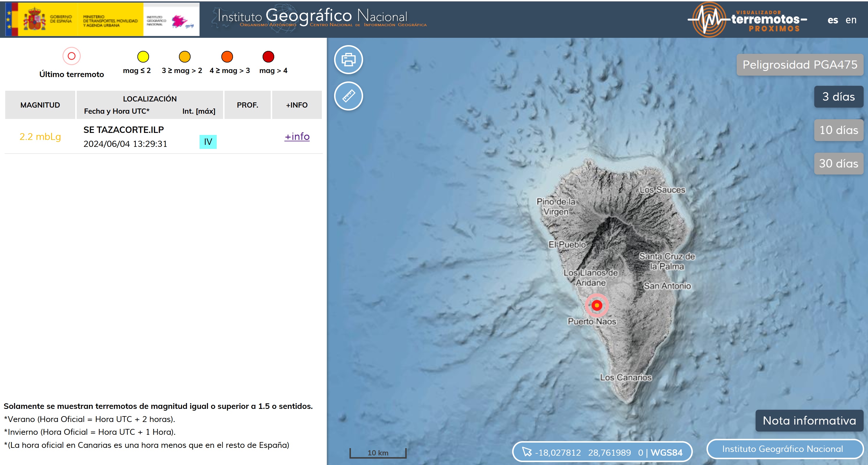Screen dimensions: 868x465
Task: Switch language to Spanish (es)
Action: [832, 20]
